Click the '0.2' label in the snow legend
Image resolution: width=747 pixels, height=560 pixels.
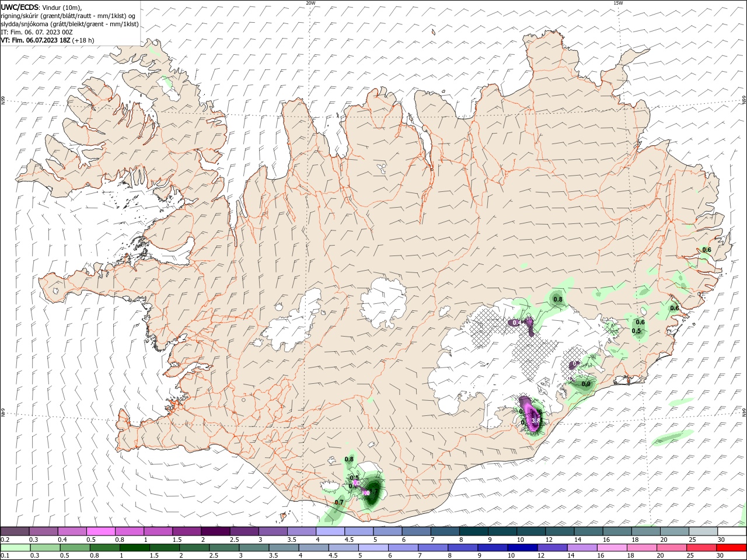coord(5,540)
